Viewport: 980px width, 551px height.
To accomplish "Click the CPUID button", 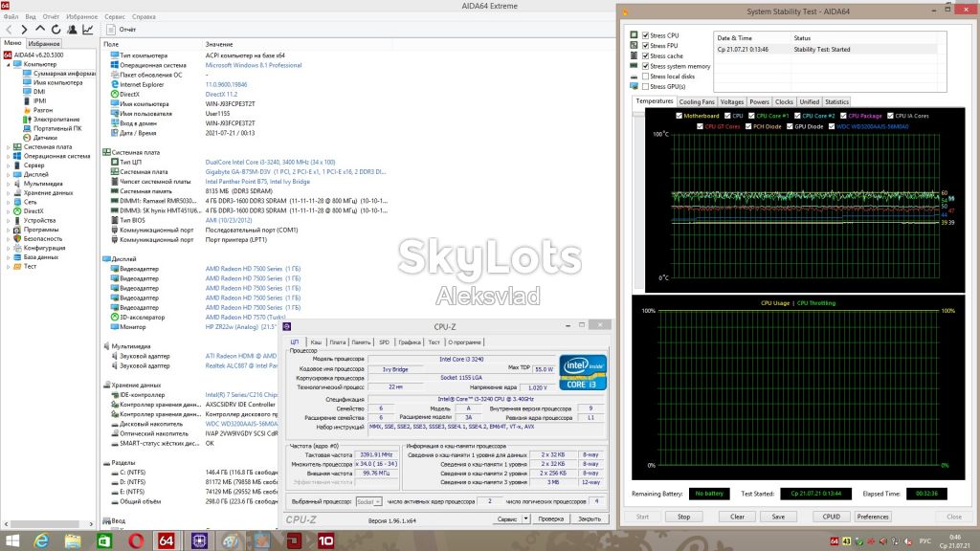I will click(x=832, y=517).
